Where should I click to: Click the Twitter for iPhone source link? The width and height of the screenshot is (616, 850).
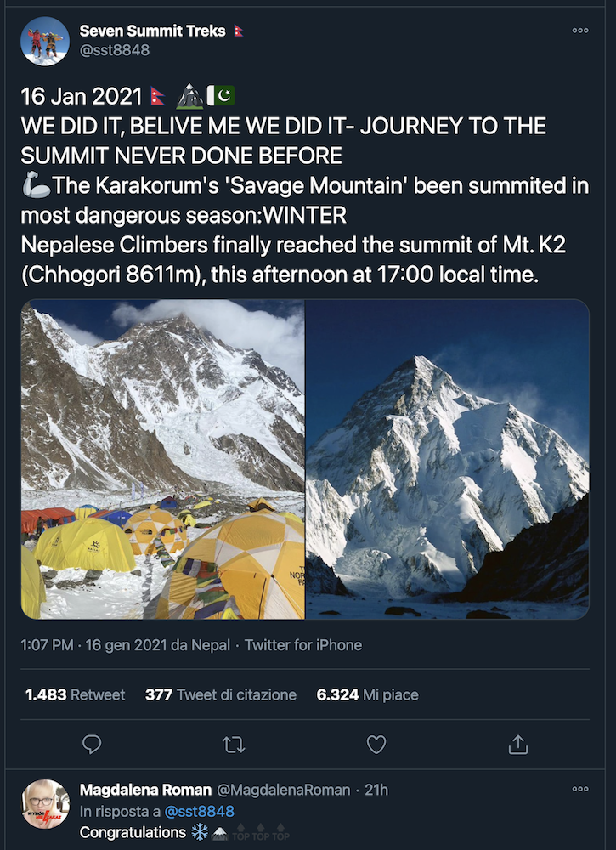(302, 645)
